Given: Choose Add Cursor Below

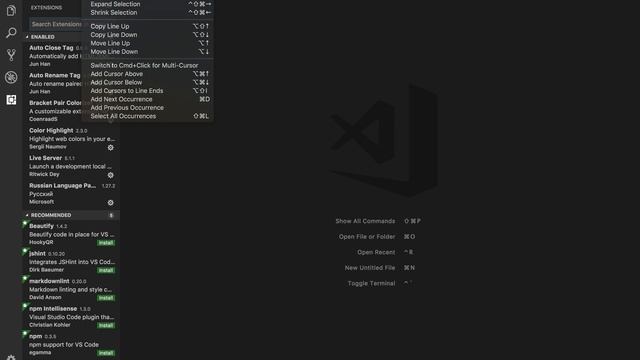Looking at the screenshot, I should pos(147,82).
